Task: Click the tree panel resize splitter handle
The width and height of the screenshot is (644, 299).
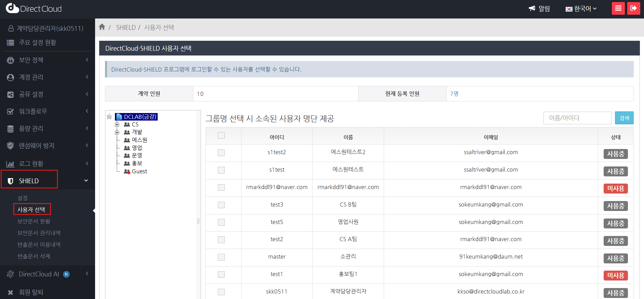Action: click(x=198, y=221)
